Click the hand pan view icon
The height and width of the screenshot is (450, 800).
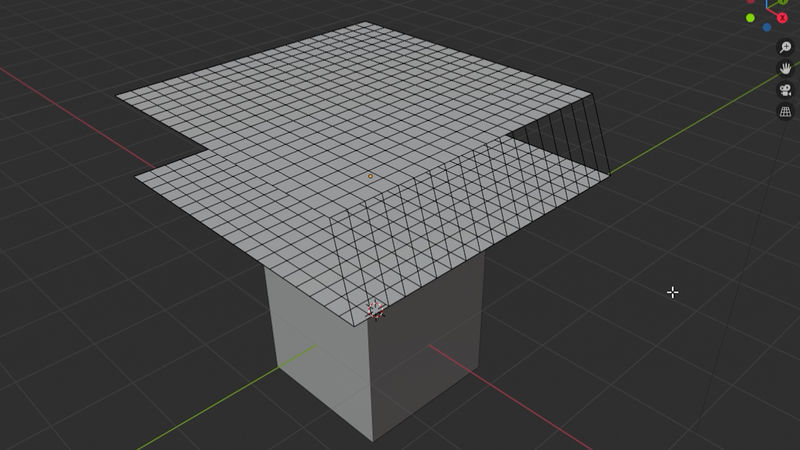tap(785, 68)
